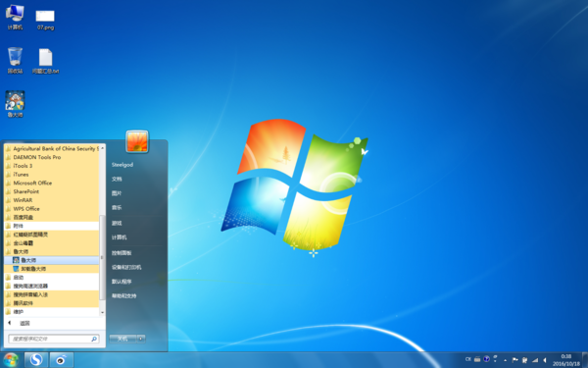This screenshot has width=588, height=368.
Task: Open the volume speaker tray icon
Action: (545, 360)
